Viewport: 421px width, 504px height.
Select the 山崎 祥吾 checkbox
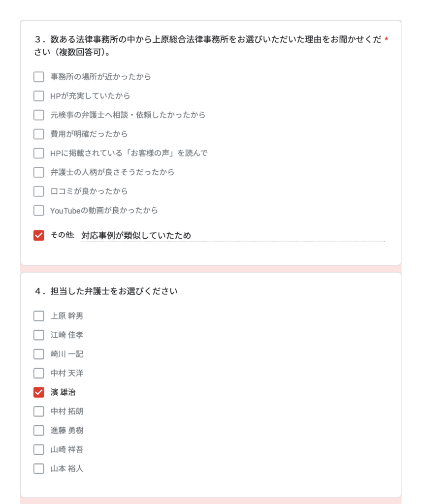click(39, 449)
